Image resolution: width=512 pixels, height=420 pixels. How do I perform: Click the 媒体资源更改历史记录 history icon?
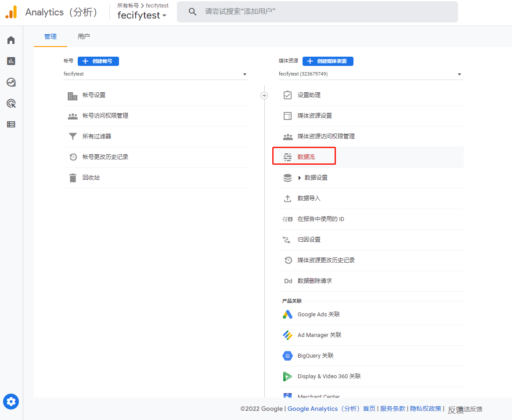tap(288, 260)
